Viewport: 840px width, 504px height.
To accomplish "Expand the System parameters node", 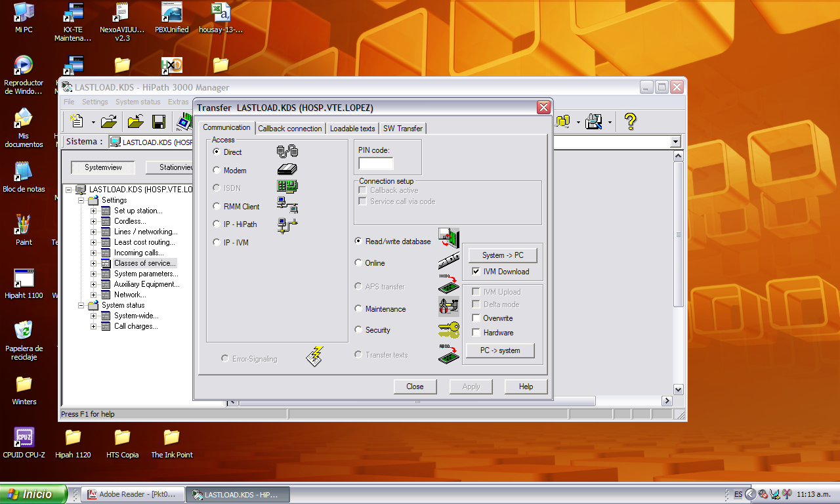I will pos(94,274).
